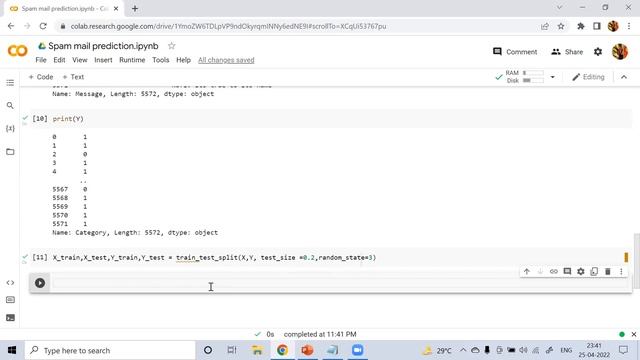The width and height of the screenshot is (640, 360).
Task: Open the Insert menu
Action: coord(103,60)
